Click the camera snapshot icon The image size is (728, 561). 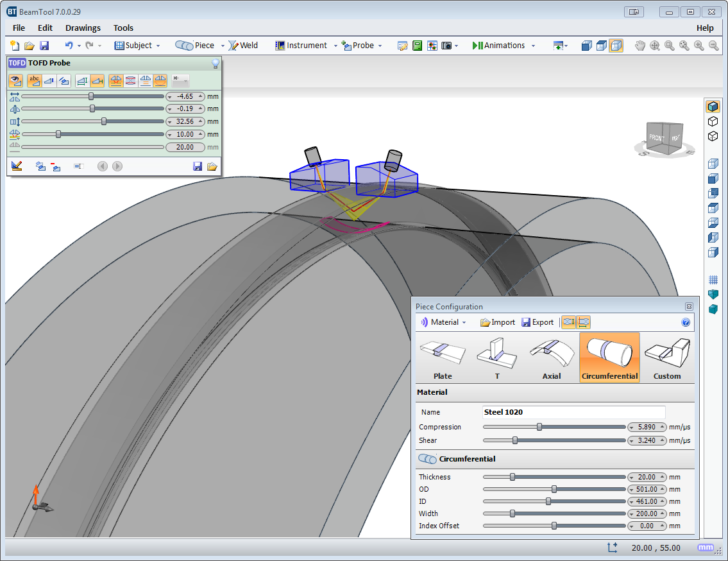coord(446,46)
